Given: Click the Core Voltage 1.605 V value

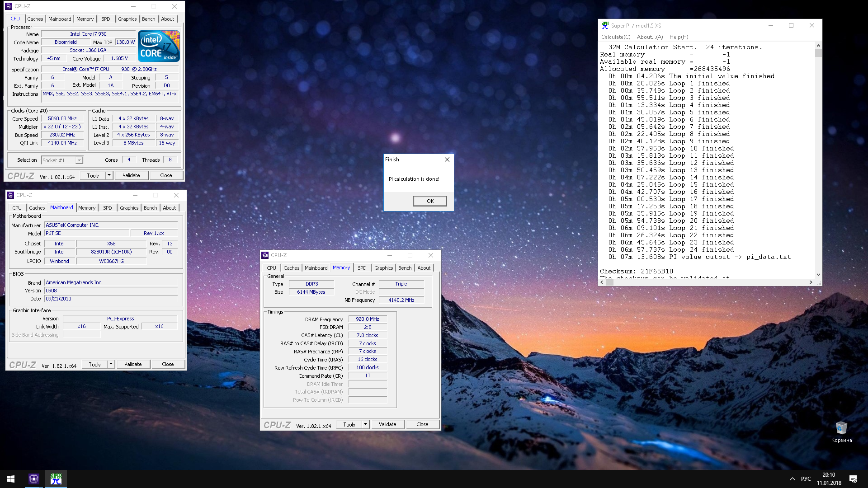Looking at the screenshot, I should (x=119, y=58).
